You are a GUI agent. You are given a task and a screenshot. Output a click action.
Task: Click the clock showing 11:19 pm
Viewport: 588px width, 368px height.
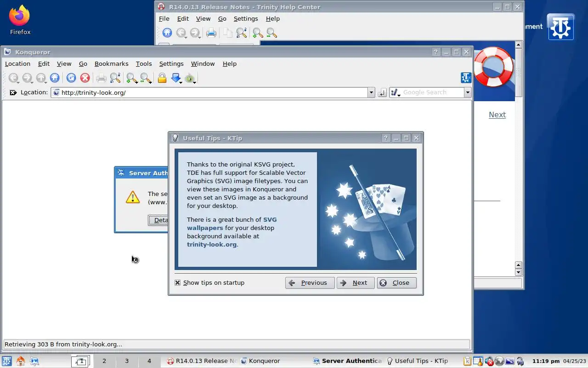click(x=546, y=361)
